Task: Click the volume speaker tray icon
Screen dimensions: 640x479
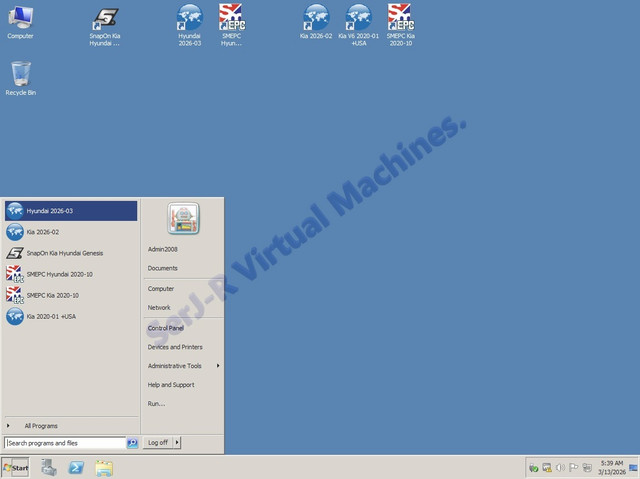Action: point(560,468)
